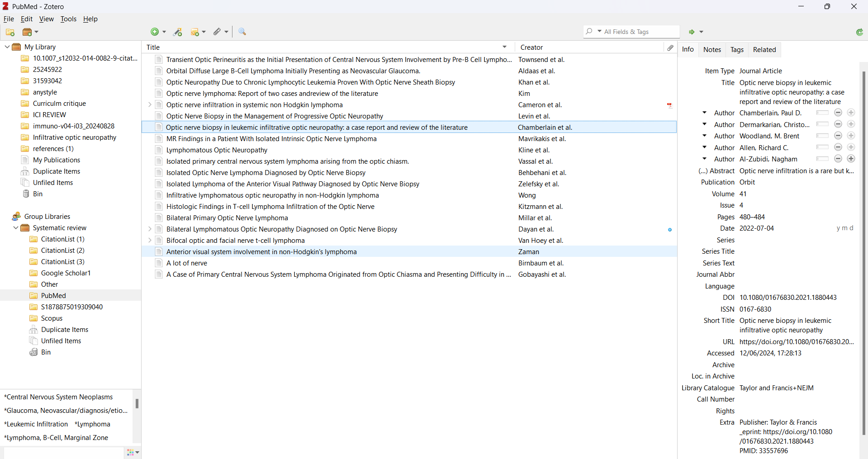Image resolution: width=868 pixels, height=459 pixels.
Task: Sync with zotero.org using green refresh icon
Action: pyautogui.click(x=859, y=32)
